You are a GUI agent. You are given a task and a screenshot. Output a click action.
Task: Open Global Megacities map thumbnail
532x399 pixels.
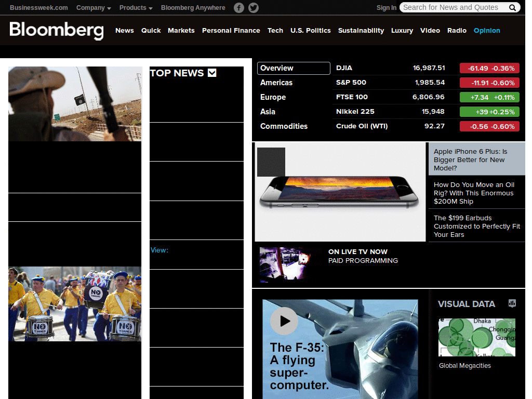477,337
